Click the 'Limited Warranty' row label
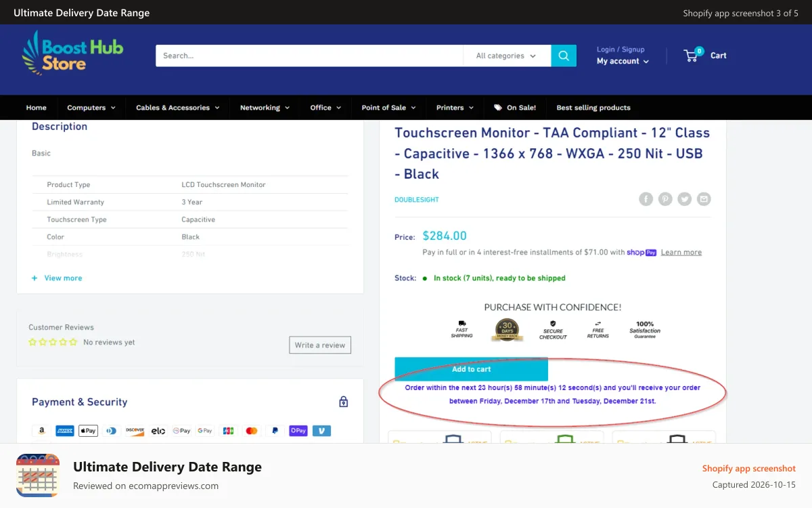 pyautogui.click(x=76, y=202)
